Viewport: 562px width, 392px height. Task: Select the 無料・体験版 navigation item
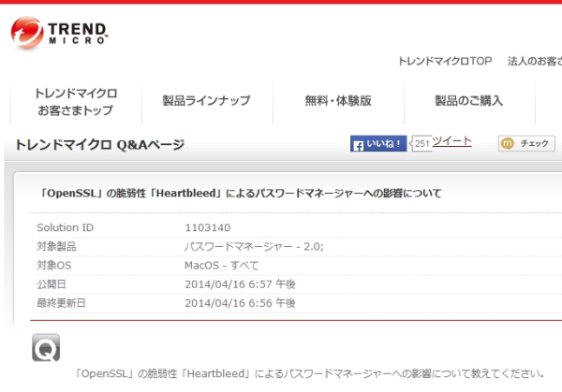[338, 101]
